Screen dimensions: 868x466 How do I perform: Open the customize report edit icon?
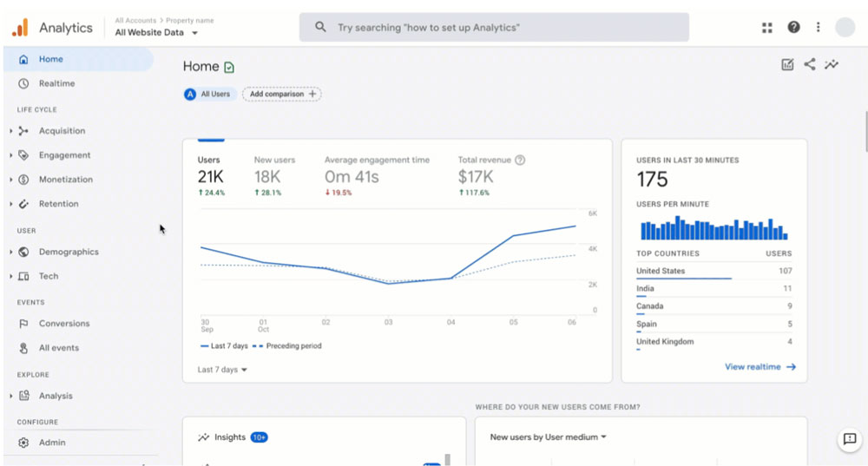point(787,64)
